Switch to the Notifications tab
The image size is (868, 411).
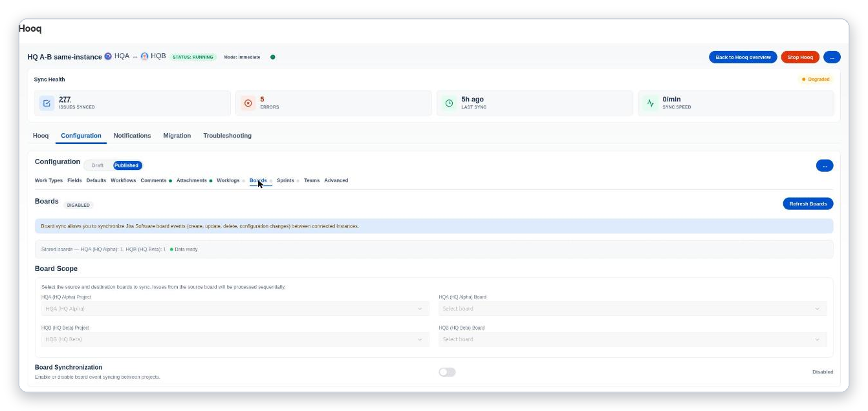pyautogui.click(x=133, y=136)
